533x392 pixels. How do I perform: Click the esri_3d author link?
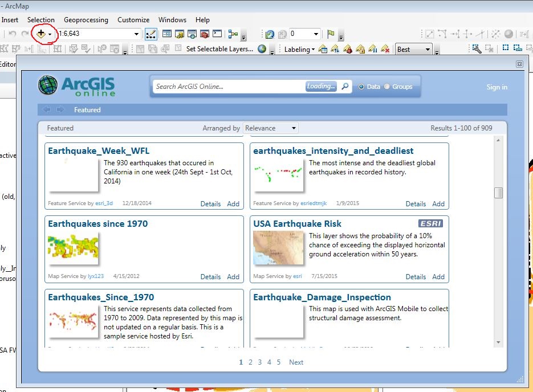coord(104,203)
